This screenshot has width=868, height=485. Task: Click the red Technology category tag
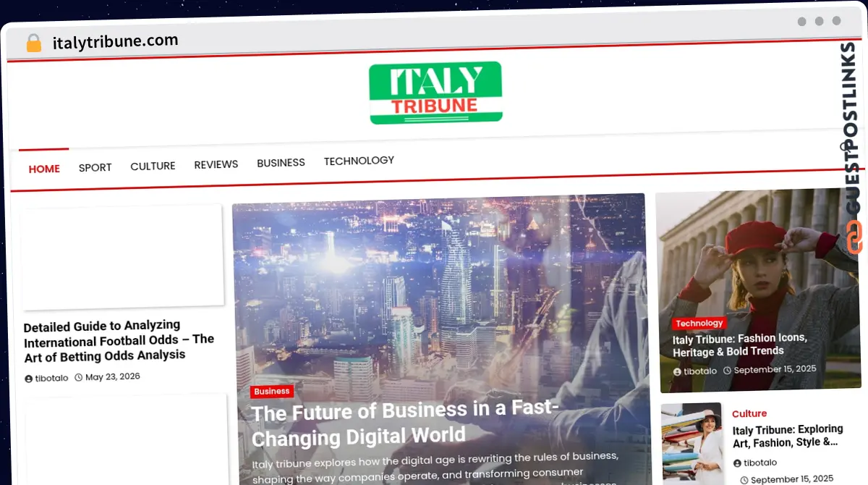point(699,324)
